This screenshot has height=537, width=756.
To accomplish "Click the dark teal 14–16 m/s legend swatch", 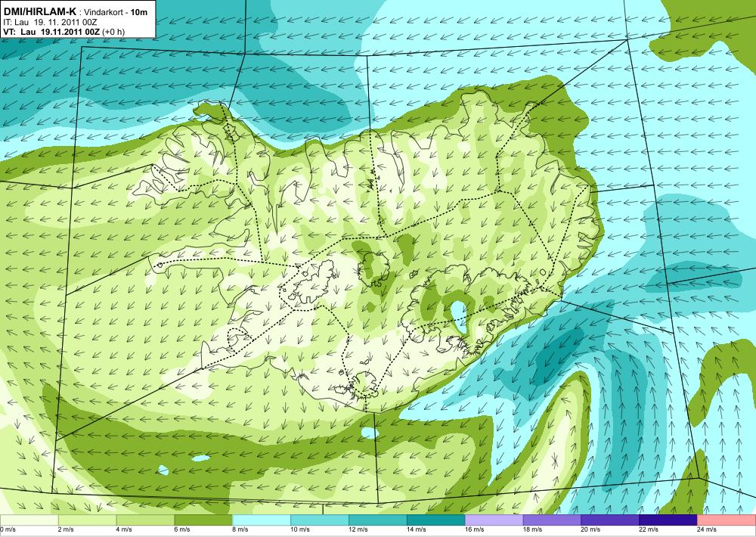I will pyautogui.click(x=436, y=520).
